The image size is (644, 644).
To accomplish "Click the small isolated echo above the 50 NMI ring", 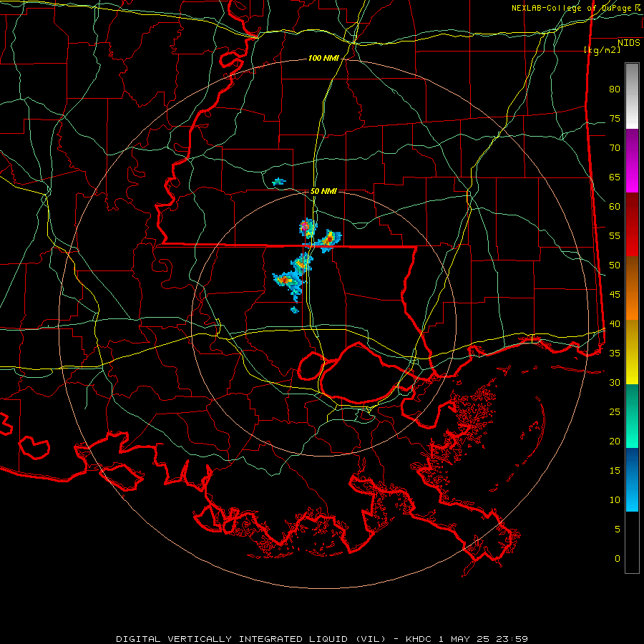I will point(279,182).
